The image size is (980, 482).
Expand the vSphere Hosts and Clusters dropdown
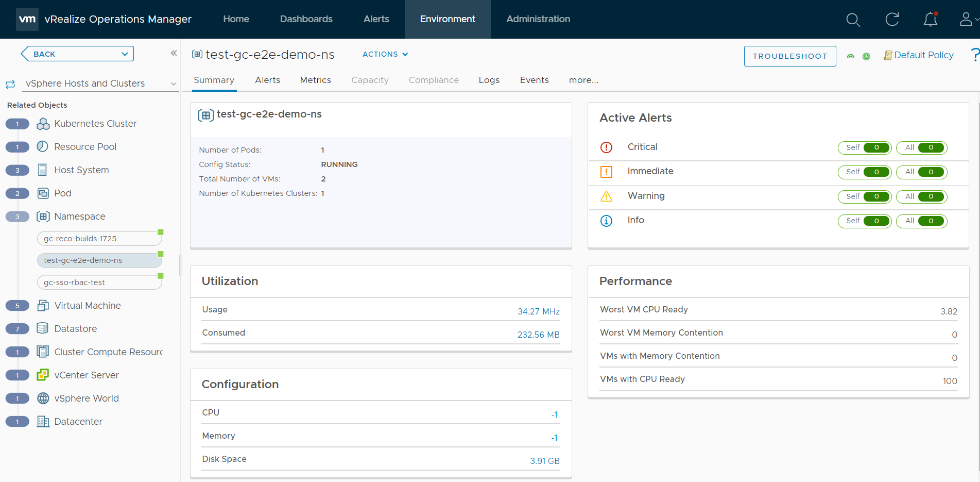click(173, 84)
